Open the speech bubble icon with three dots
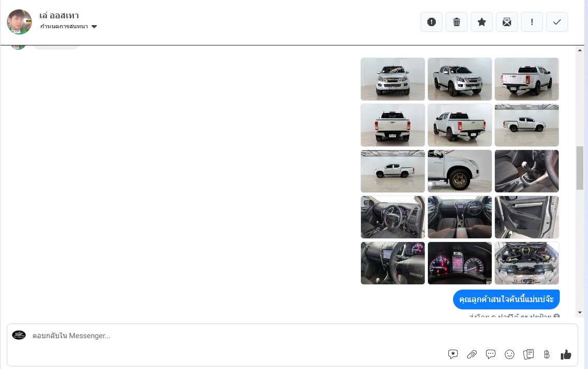The width and height of the screenshot is (588, 369). 491,354
